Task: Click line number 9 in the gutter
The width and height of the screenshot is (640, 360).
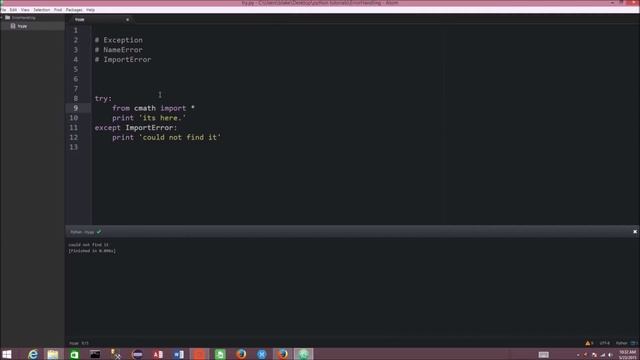Action: [76, 108]
